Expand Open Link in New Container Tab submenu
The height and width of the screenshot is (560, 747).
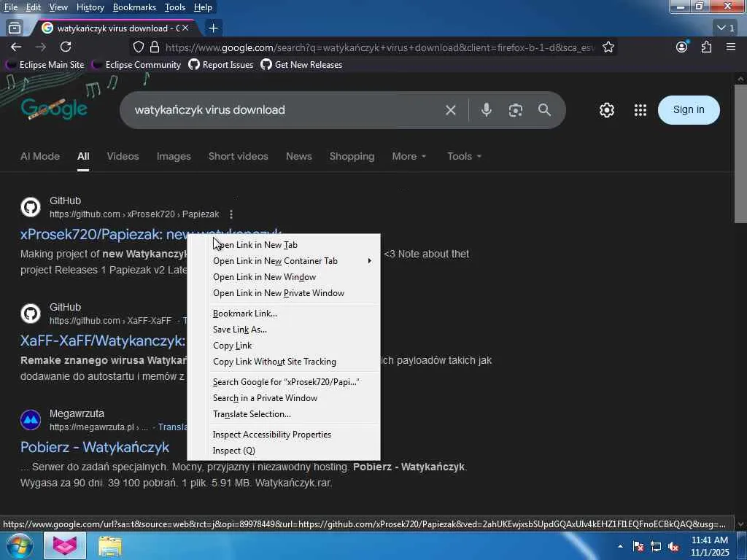pyautogui.click(x=284, y=261)
